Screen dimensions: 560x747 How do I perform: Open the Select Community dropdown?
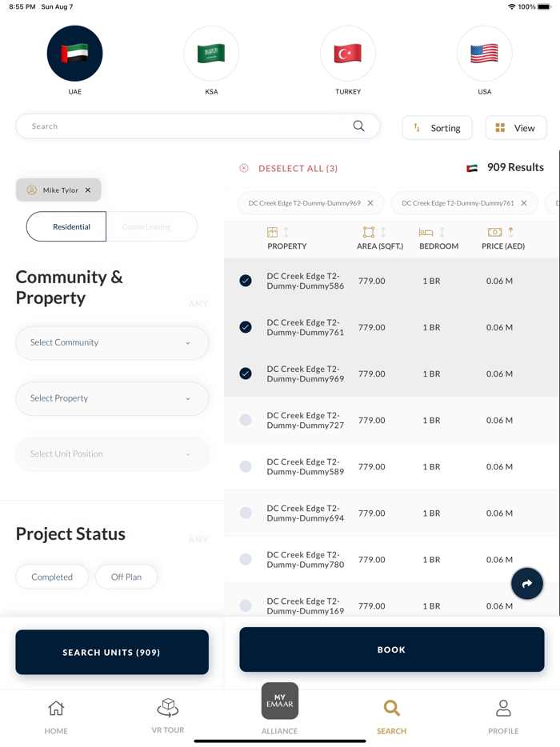click(x=112, y=342)
